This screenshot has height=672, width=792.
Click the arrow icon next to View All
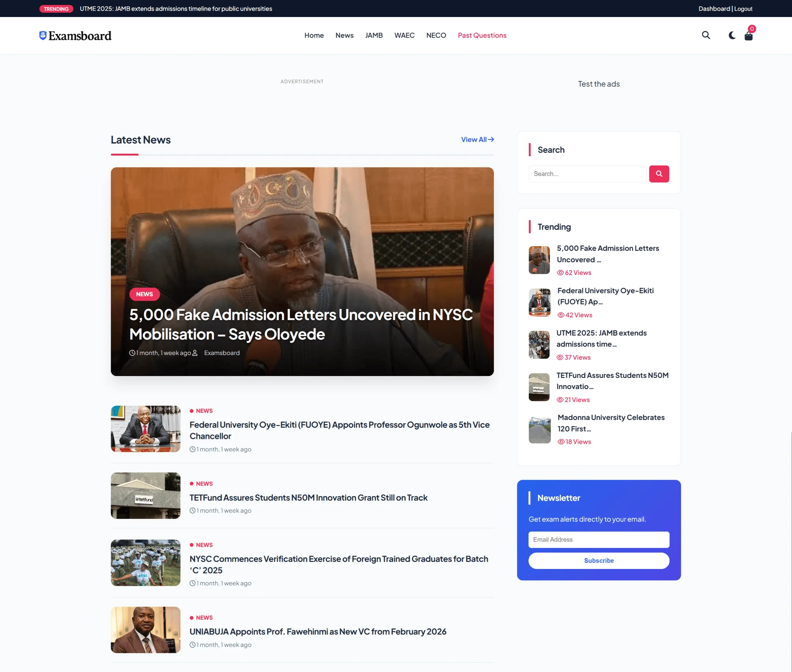[x=491, y=139]
